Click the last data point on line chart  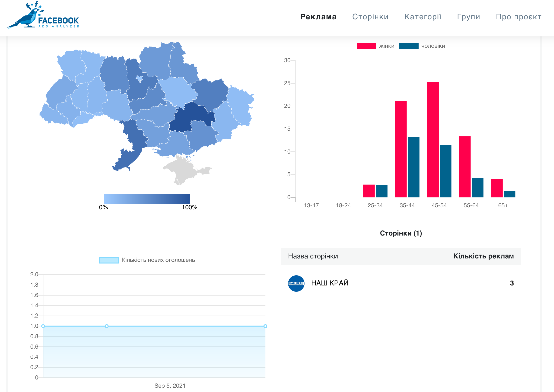(265, 326)
